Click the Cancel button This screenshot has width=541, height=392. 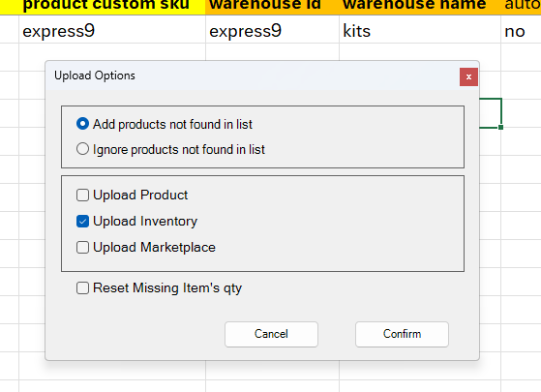pos(271,334)
